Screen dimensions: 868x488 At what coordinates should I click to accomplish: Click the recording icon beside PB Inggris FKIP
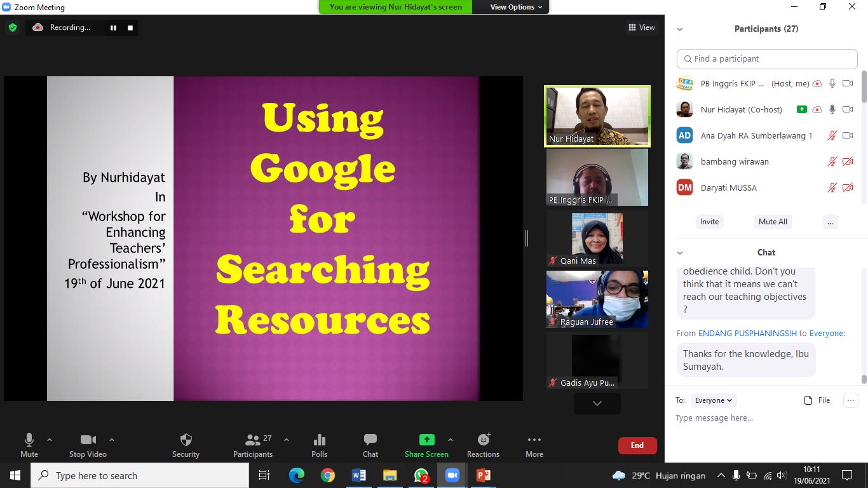point(817,83)
